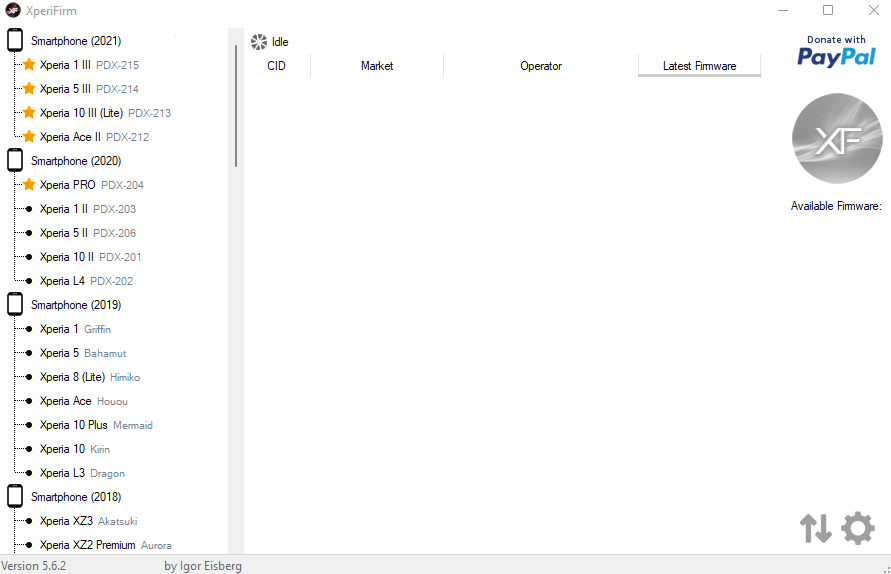This screenshot has width=891, height=574.
Task: Click the Smartphone (2018) phone icon
Action: (x=15, y=497)
